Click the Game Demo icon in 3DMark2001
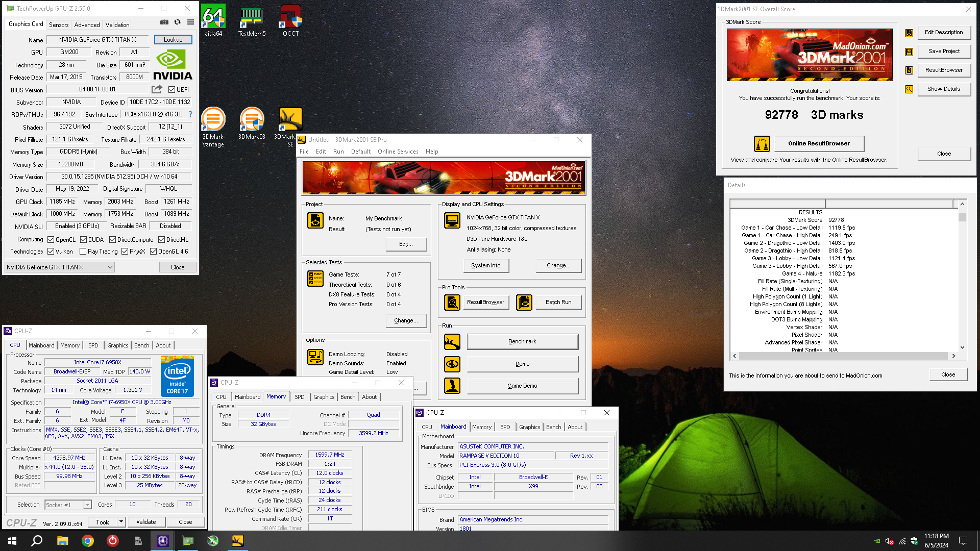Screen dimensions: 980x551 click(452, 386)
